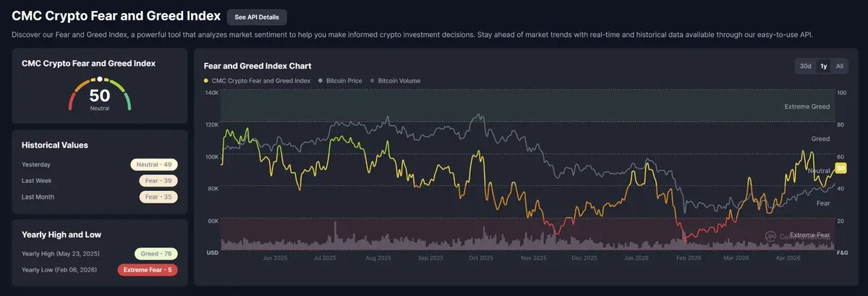The image size is (868, 296).
Task: Click the Extreme Greed zone label on chart
Action: pyautogui.click(x=807, y=106)
